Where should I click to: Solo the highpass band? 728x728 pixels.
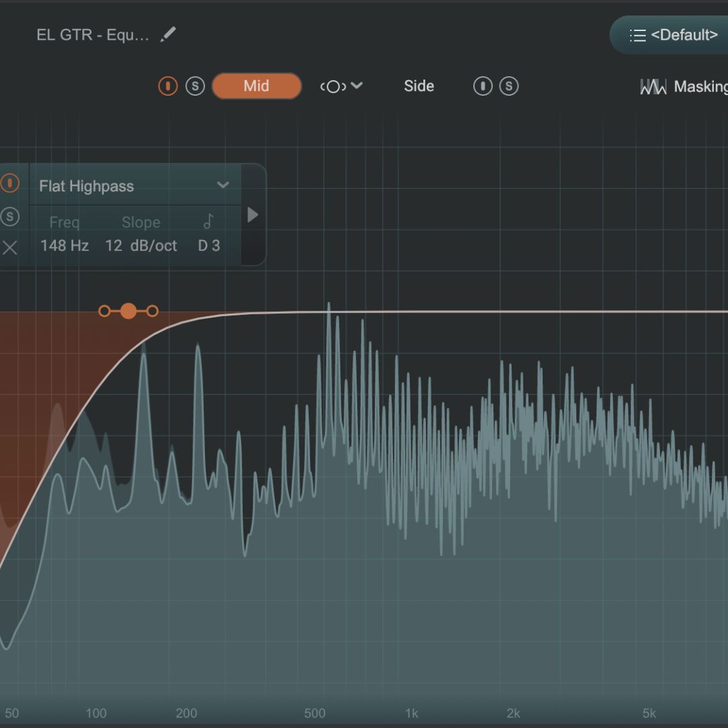pyautogui.click(x=10, y=216)
